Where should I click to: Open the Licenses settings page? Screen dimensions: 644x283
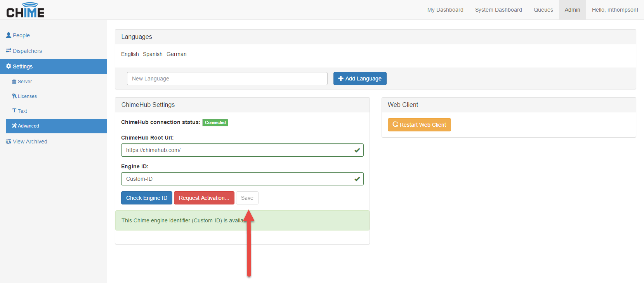coord(56,96)
